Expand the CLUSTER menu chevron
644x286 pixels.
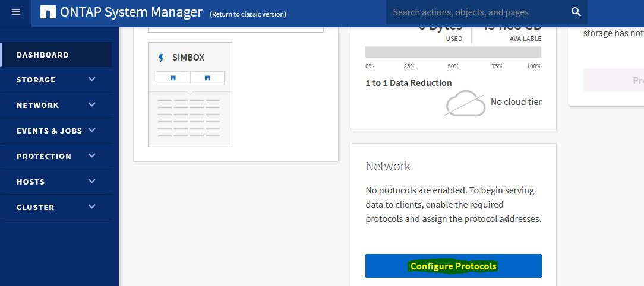coord(92,206)
